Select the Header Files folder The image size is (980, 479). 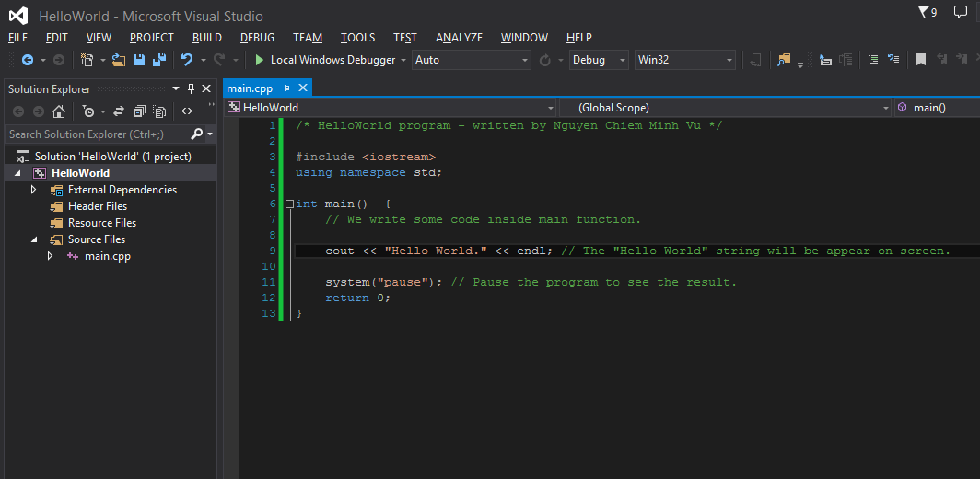tap(98, 206)
